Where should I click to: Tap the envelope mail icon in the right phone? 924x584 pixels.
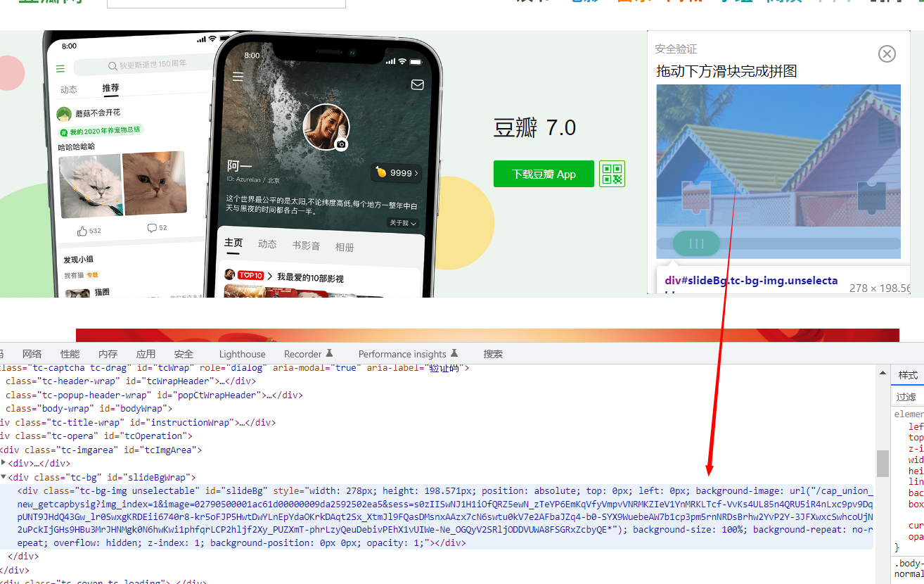417,84
